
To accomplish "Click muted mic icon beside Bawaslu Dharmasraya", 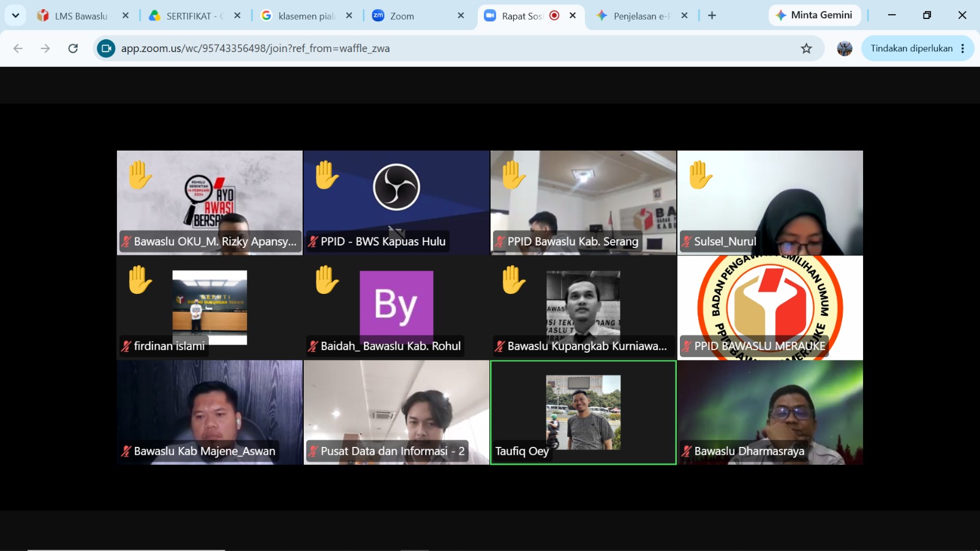I will click(x=687, y=451).
